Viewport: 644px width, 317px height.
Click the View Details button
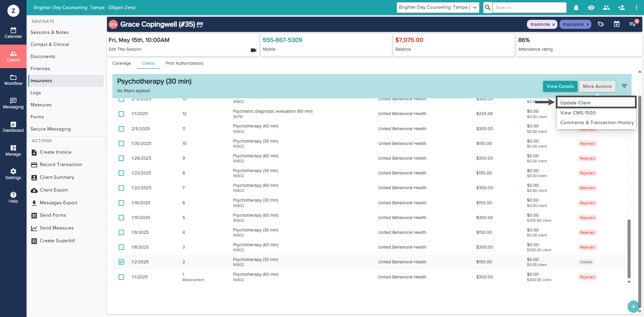(560, 86)
